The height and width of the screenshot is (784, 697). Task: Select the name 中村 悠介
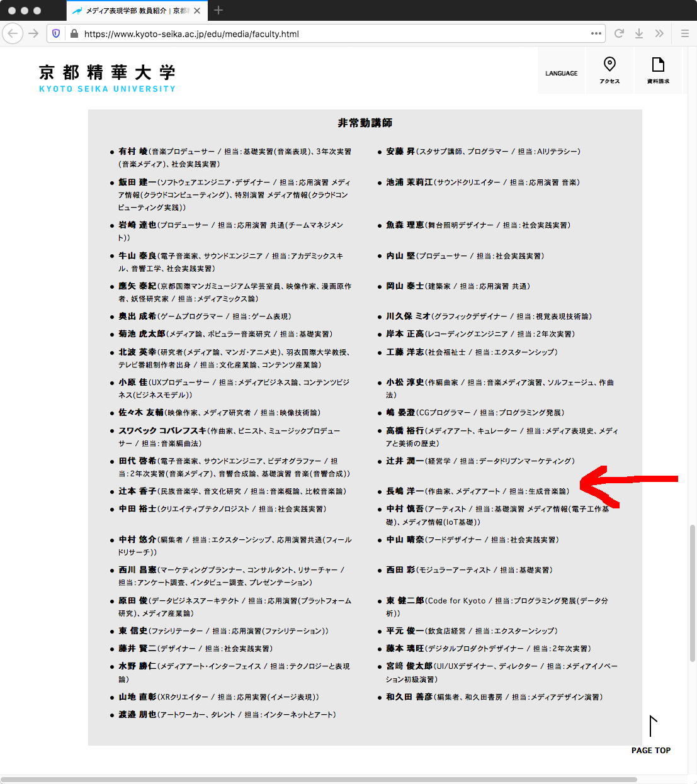click(x=137, y=540)
